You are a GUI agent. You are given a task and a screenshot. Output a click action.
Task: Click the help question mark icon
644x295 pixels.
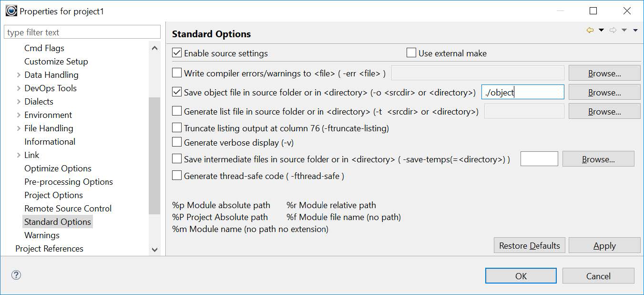click(x=16, y=275)
